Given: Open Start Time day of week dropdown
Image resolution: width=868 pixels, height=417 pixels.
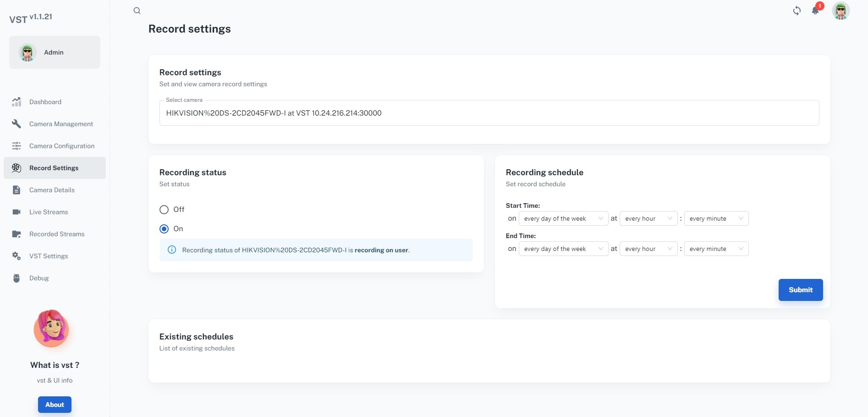Looking at the screenshot, I should coord(563,219).
